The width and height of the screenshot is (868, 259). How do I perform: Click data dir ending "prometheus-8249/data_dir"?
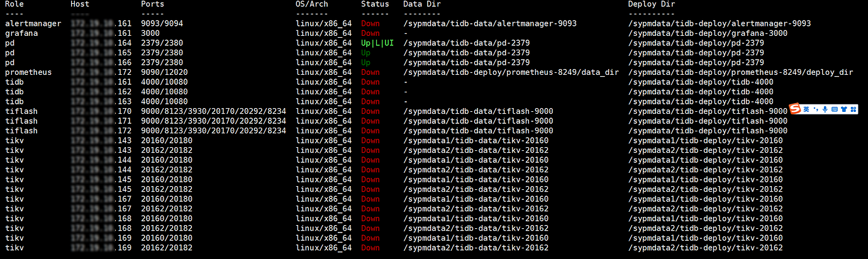(511, 72)
